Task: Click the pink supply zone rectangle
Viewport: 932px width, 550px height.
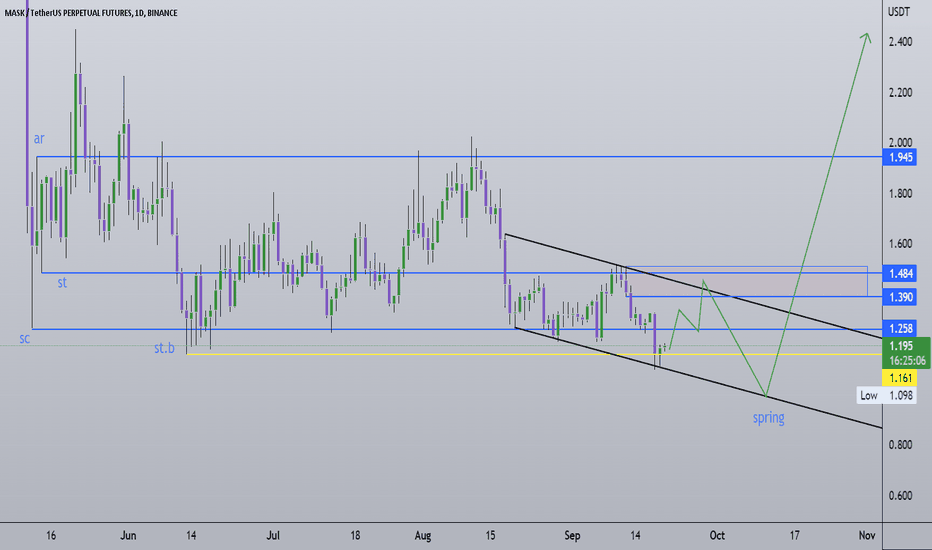Action: 747,281
